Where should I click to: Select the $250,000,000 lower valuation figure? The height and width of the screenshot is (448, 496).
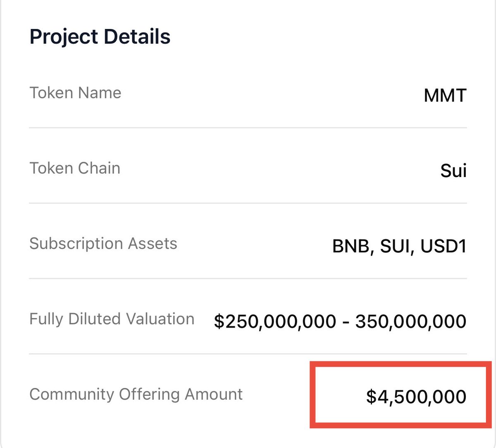point(275,322)
